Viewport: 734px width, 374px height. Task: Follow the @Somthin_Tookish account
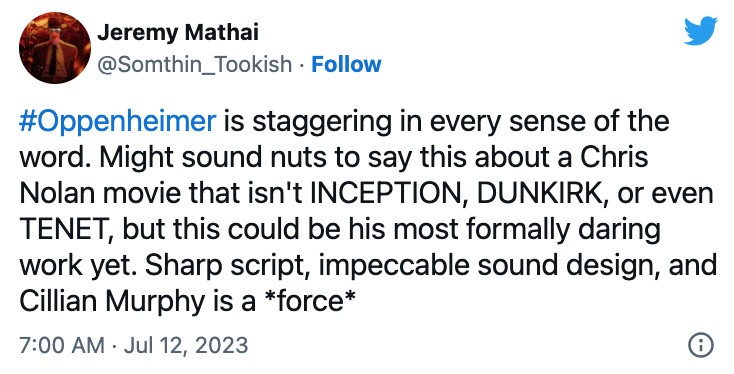[346, 64]
